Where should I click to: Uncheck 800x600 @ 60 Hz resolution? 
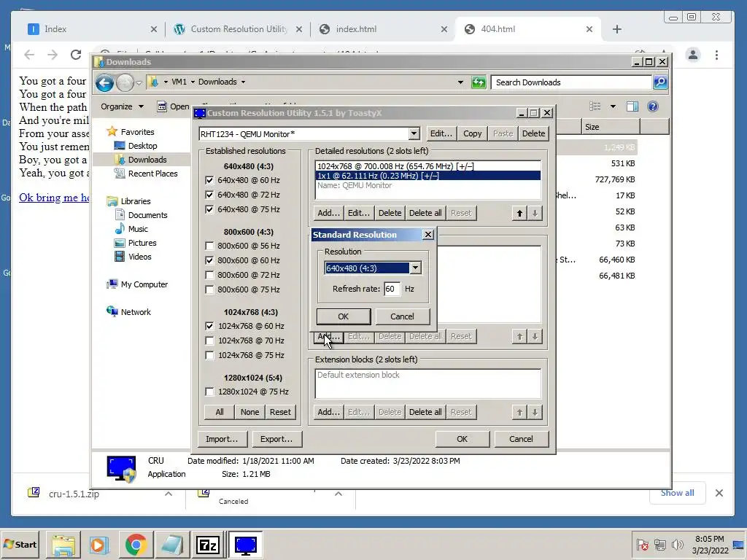[209, 260]
